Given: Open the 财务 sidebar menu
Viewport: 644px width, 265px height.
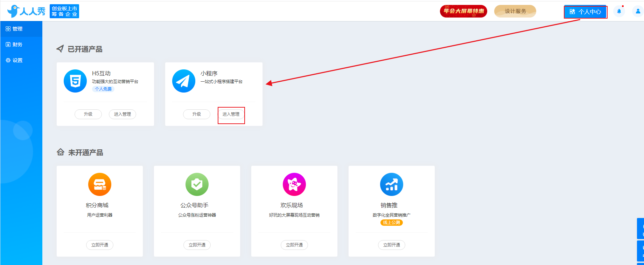Looking at the screenshot, I should click(21, 45).
